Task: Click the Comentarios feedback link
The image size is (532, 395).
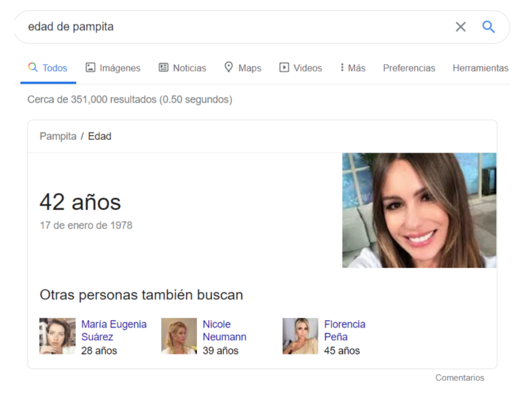Action: point(460,378)
